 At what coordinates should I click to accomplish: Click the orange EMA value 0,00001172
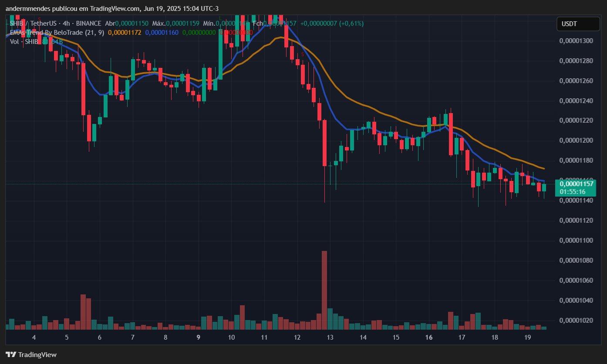pos(125,33)
